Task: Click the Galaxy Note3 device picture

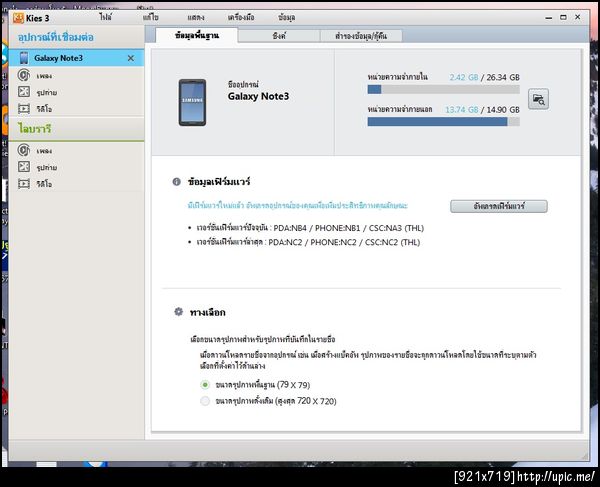Action: (x=192, y=103)
